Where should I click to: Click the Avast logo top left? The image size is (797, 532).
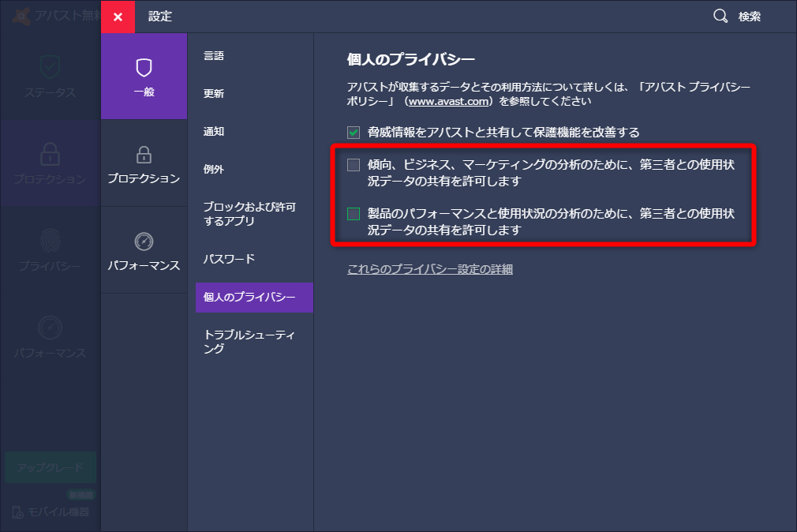[21, 14]
